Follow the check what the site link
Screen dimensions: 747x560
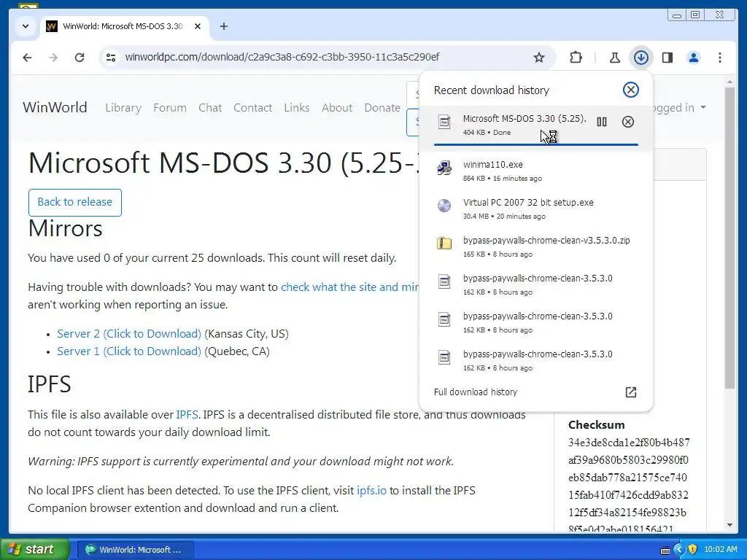pyautogui.click(x=349, y=287)
